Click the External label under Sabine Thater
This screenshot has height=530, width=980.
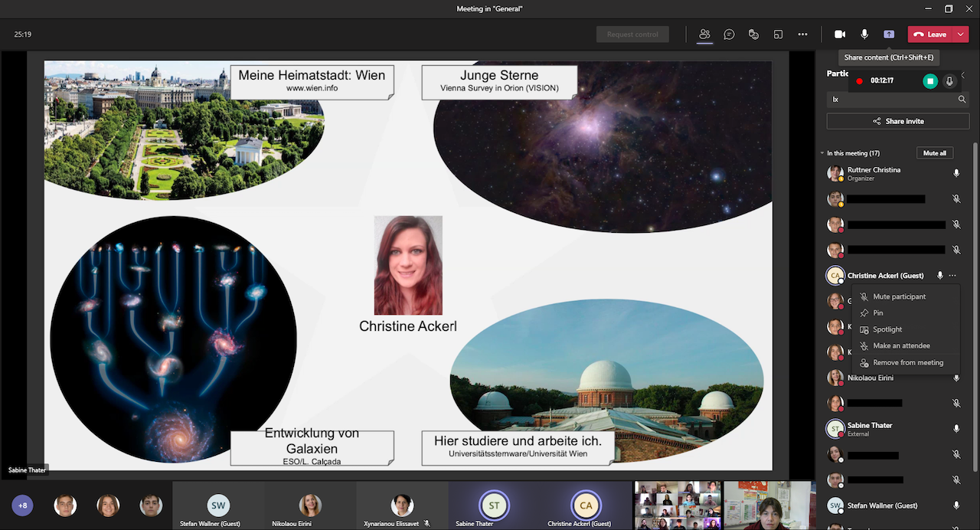coord(859,434)
